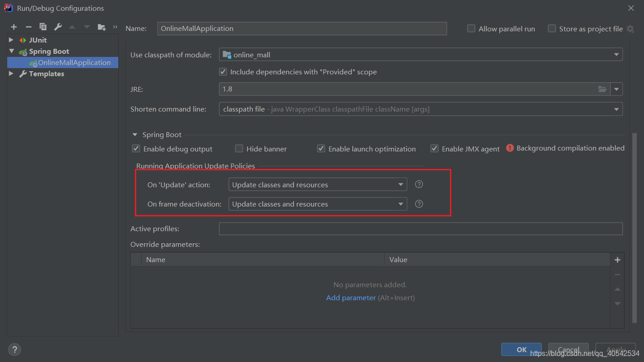Image resolution: width=644 pixels, height=362 pixels.
Task: Open edit templates wrench icon
Action: 58,27
